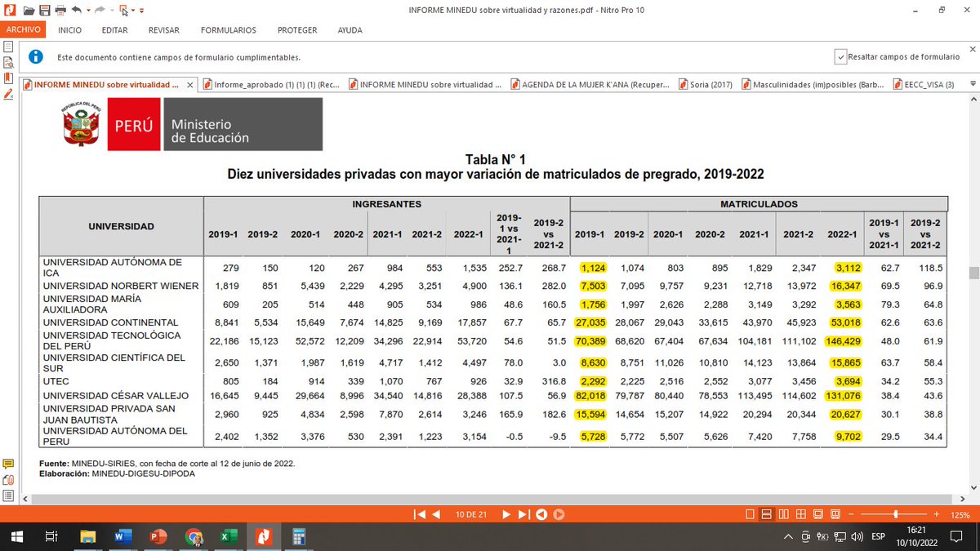Click the blue information icon in the notification bar

[x=36, y=56]
